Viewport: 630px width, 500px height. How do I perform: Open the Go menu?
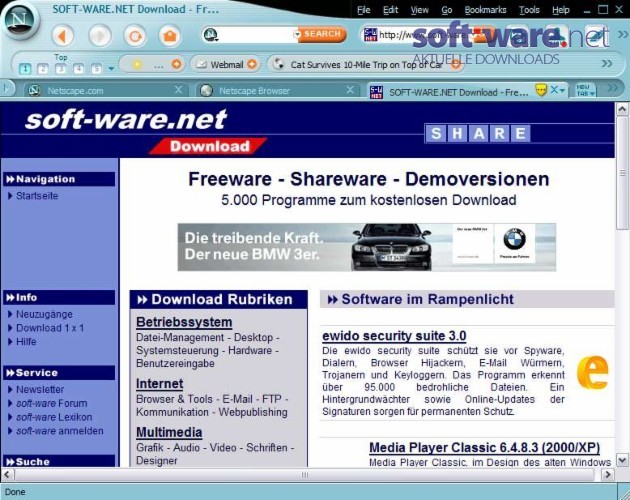446,10
